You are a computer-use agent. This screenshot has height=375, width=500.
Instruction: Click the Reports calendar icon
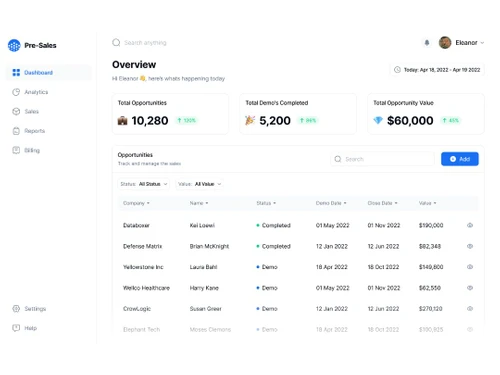coord(16,131)
